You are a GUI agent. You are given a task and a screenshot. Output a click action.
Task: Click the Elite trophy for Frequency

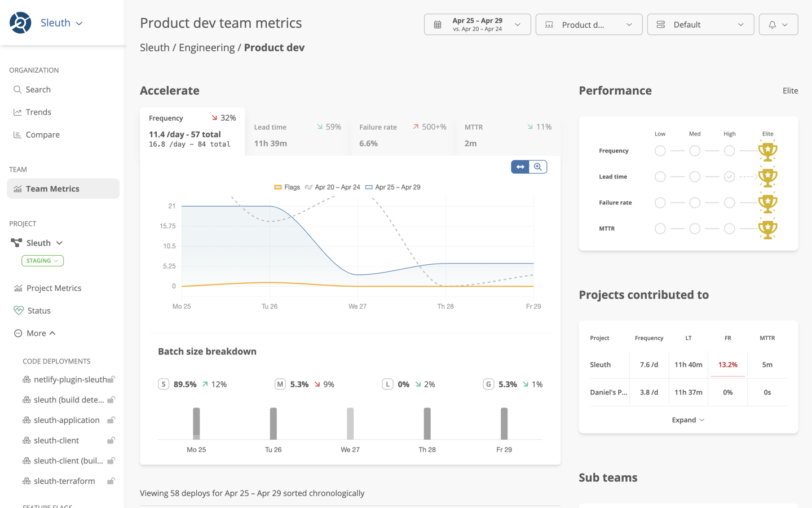tap(767, 151)
